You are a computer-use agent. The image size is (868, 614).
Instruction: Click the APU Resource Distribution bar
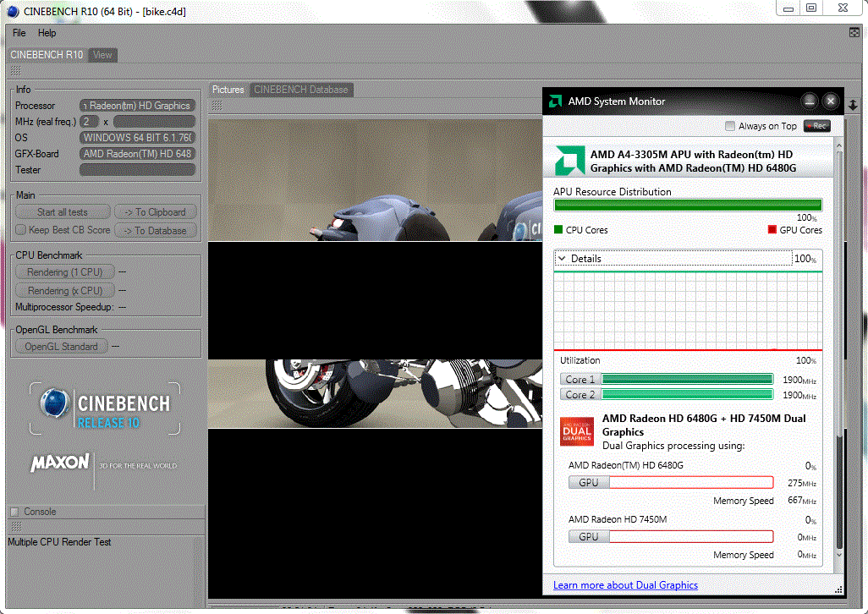[x=688, y=206]
